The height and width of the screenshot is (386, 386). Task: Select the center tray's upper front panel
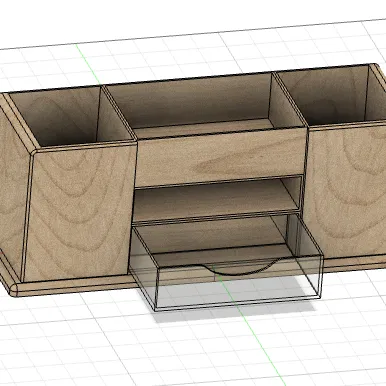pos(220,157)
